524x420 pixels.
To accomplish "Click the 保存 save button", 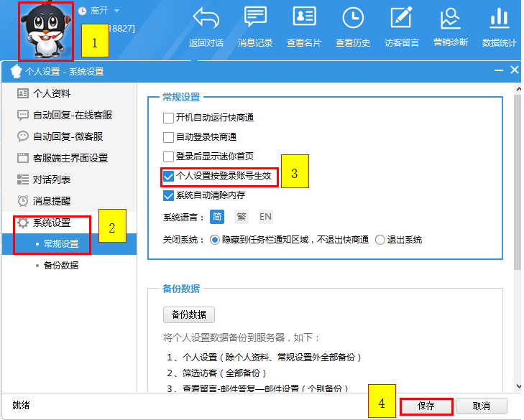I will (426, 406).
